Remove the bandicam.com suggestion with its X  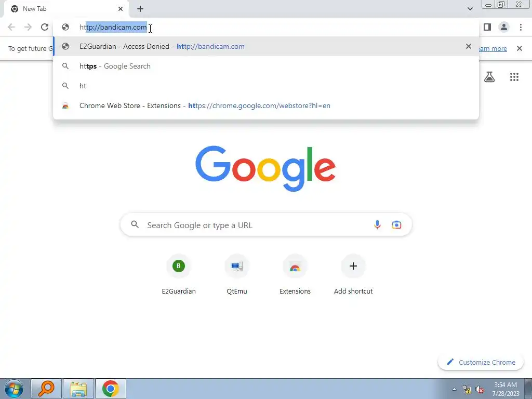click(x=469, y=46)
